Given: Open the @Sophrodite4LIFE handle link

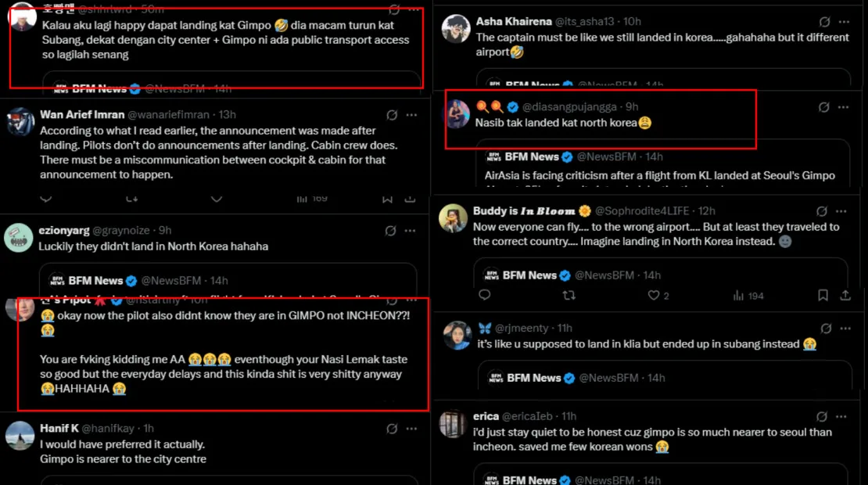Looking at the screenshot, I should click(x=644, y=211).
